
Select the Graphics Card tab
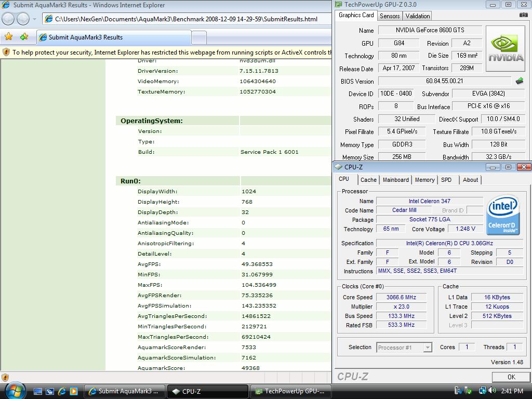(356, 15)
